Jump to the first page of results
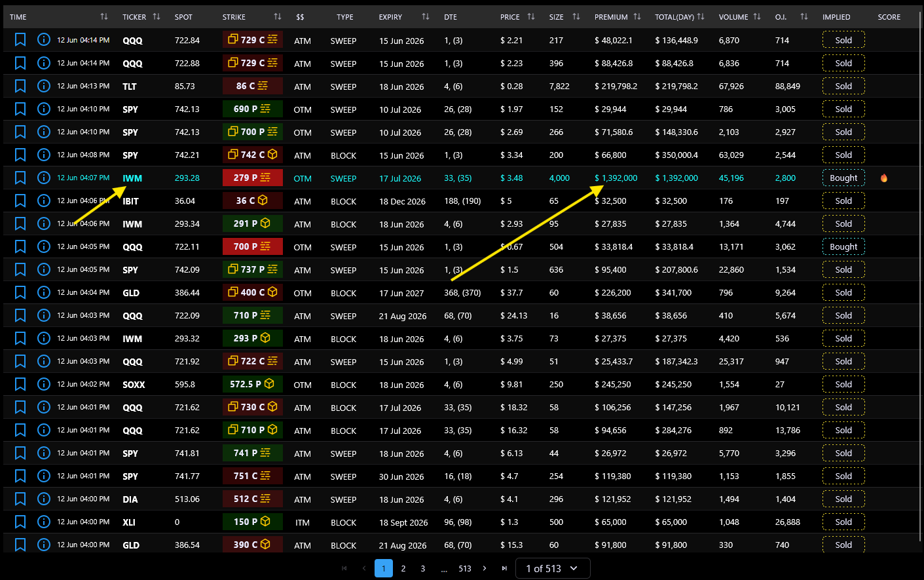Image resolution: width=924 pixels, height=580 pixels. tap(344, 568)
